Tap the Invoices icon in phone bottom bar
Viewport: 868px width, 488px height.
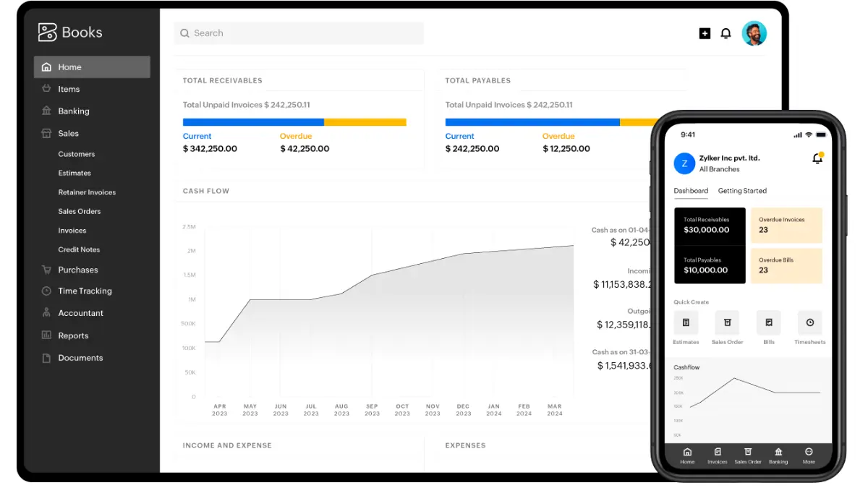click(x=717, y=455)
